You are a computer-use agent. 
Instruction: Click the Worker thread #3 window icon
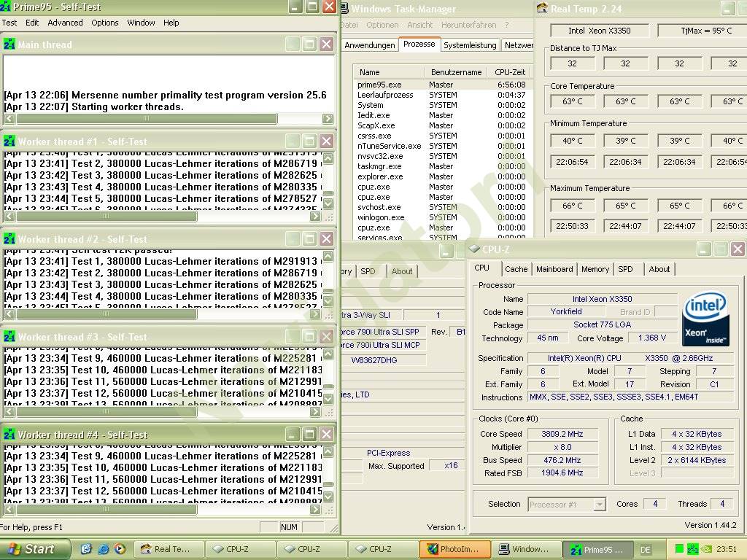pos(9,336)
